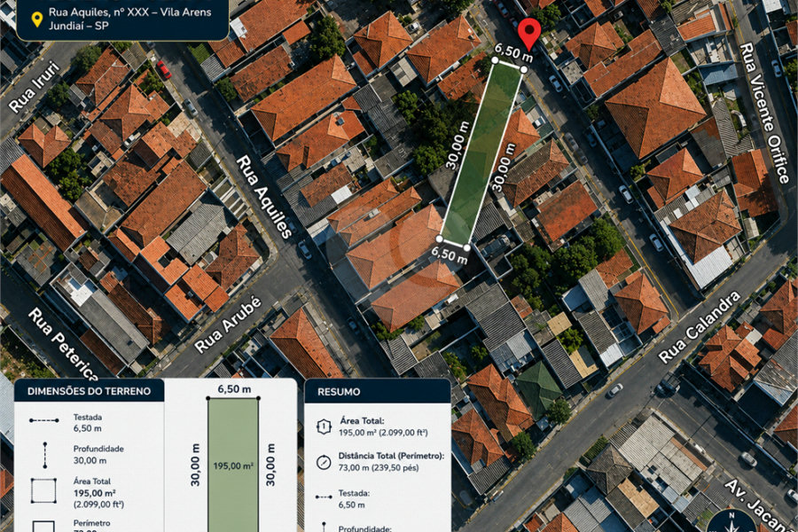Screen dimensions: 798x532
Task: Click the 'Rua Peterica' street label
Action: (63, 344)
